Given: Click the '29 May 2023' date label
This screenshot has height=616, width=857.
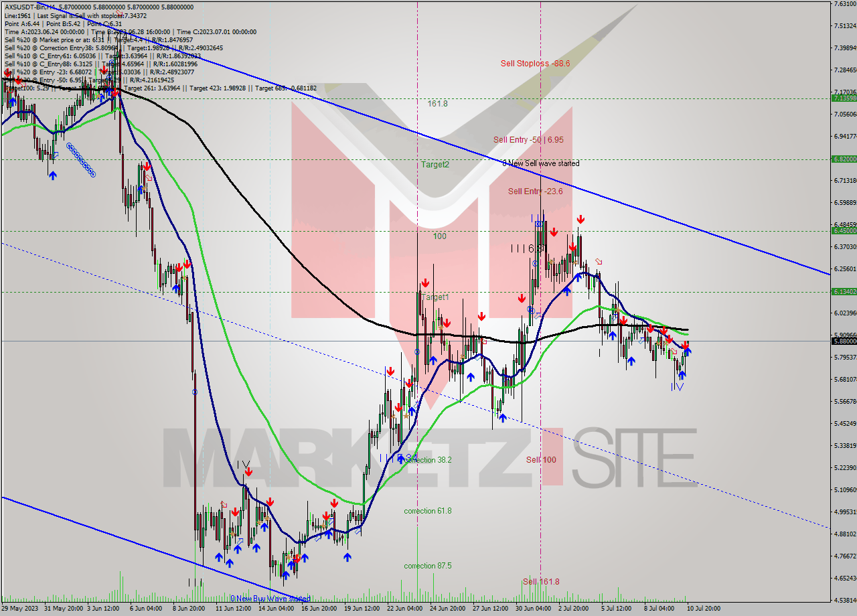Looking at the screenshot, I should pyautogui.click(x=19, y=609).
